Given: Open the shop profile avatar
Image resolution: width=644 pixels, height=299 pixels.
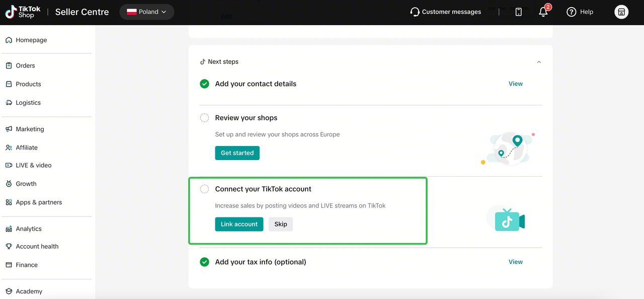Looking at the screenshot, I should 621,12.
